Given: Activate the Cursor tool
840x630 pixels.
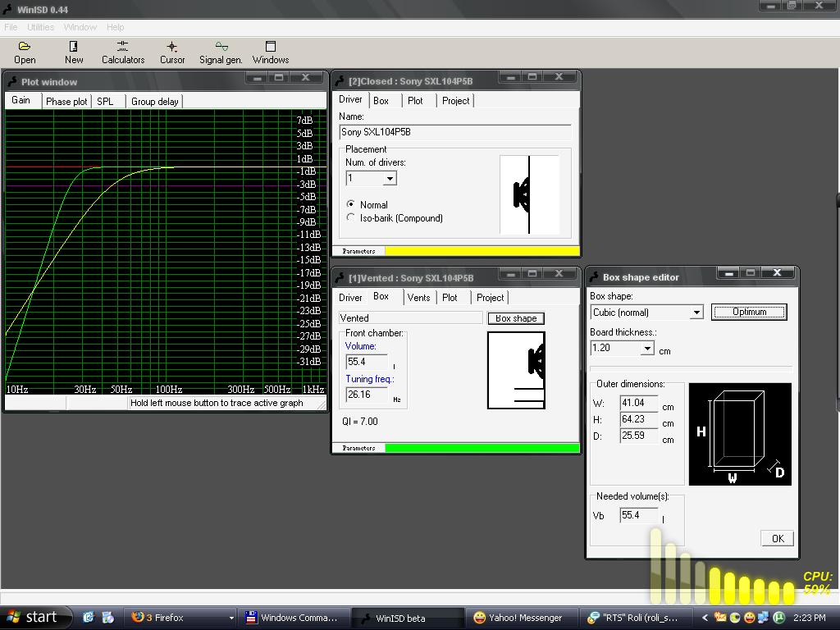Looking at the screenshot, I should coord(172,52).
